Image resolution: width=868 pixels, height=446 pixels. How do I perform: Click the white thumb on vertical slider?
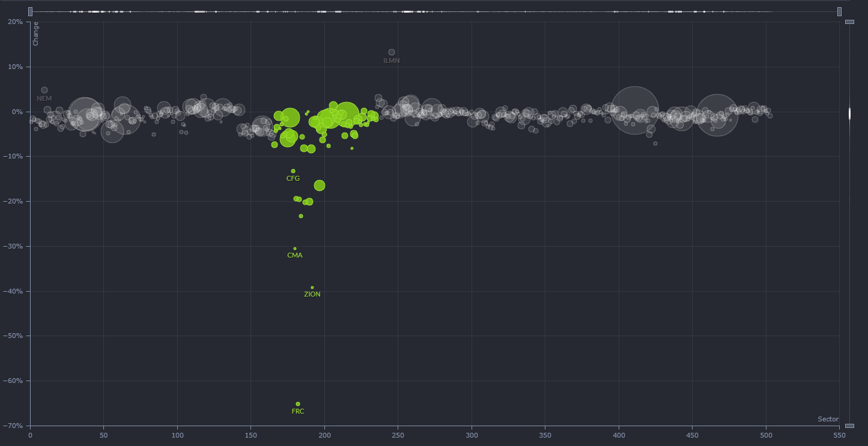click(849, 113)
